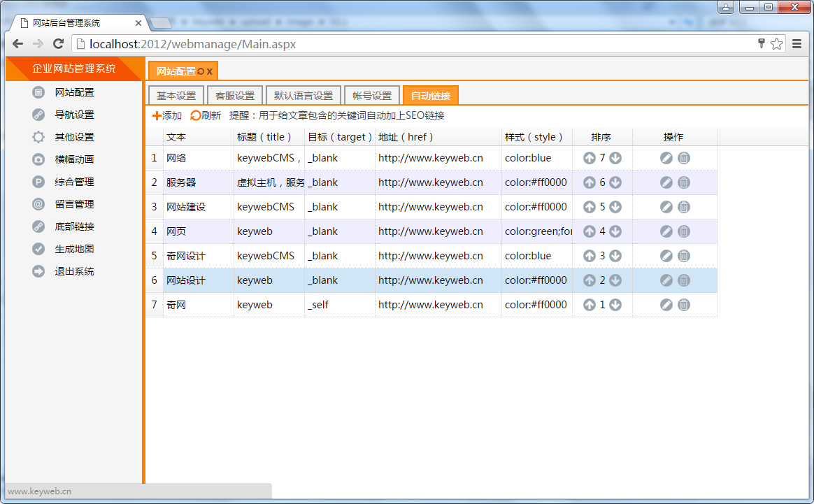This screenshot has width=814, height=504.
Task: Move the 奇网 row up
Action: 590,305
